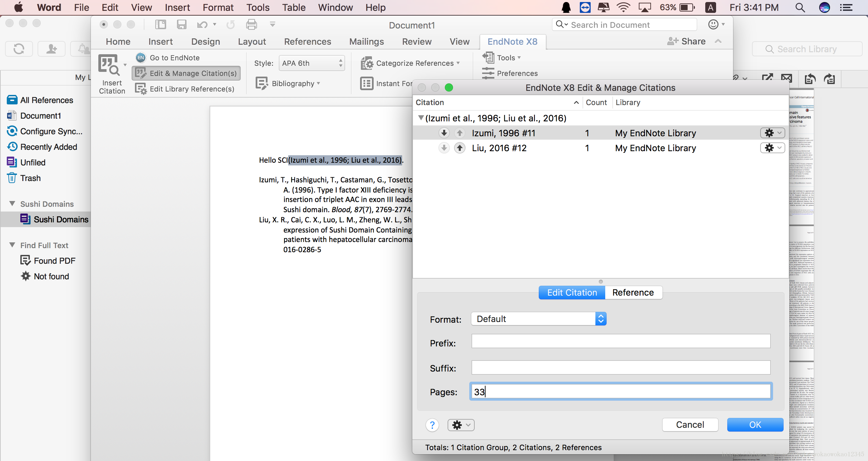Open the Home ribbon tab
Viewport: 868px width, 461px height.
click(x=118, y=41)
